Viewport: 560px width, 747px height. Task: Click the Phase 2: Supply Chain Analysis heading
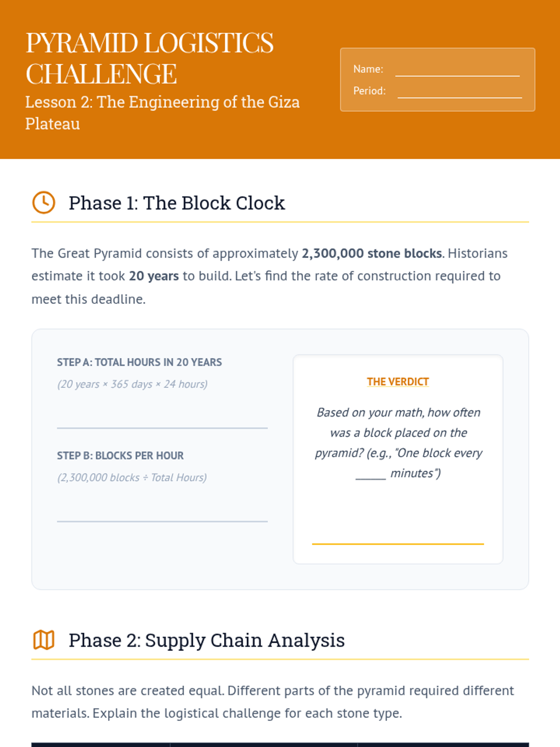click(x=206, y=640)
